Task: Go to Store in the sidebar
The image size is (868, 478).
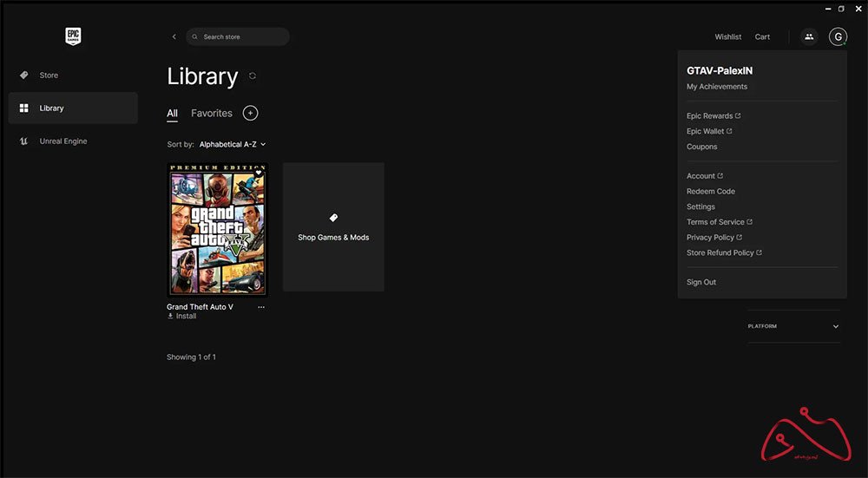Action: pos(49,75)
